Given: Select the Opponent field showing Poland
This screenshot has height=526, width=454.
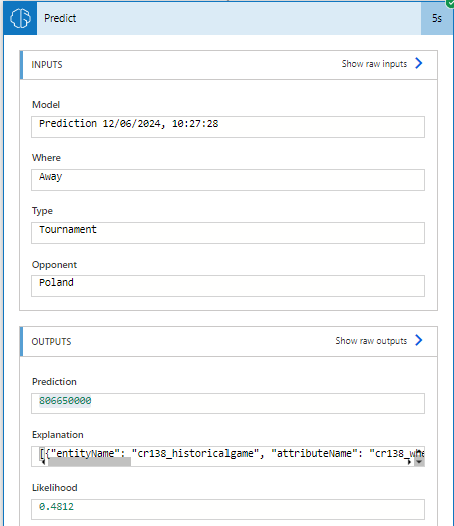Looking at the screenshot, I should point(228,286).
